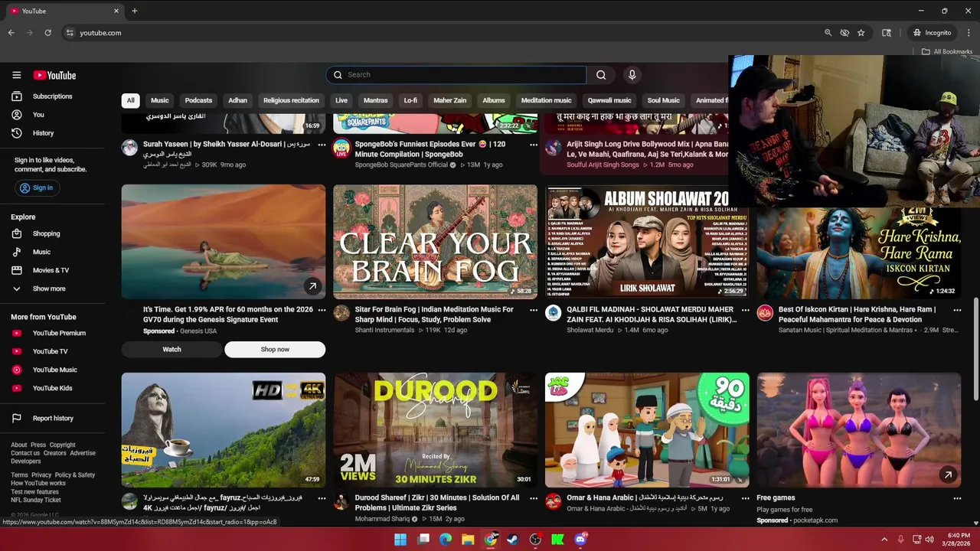Viewport: 980px width, 551px height.
Task: Open more options for Sitar For Brain Fog video
Action: [x=534, y=310]
